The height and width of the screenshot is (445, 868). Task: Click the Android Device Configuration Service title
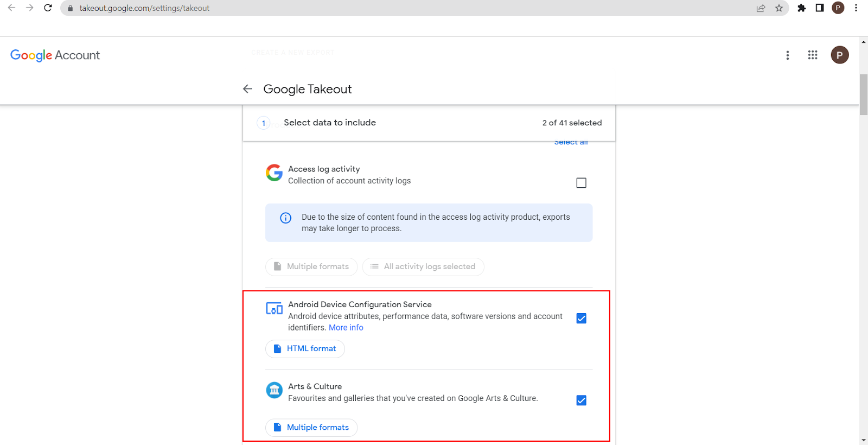pyautogui.click(x=360, y=304)
